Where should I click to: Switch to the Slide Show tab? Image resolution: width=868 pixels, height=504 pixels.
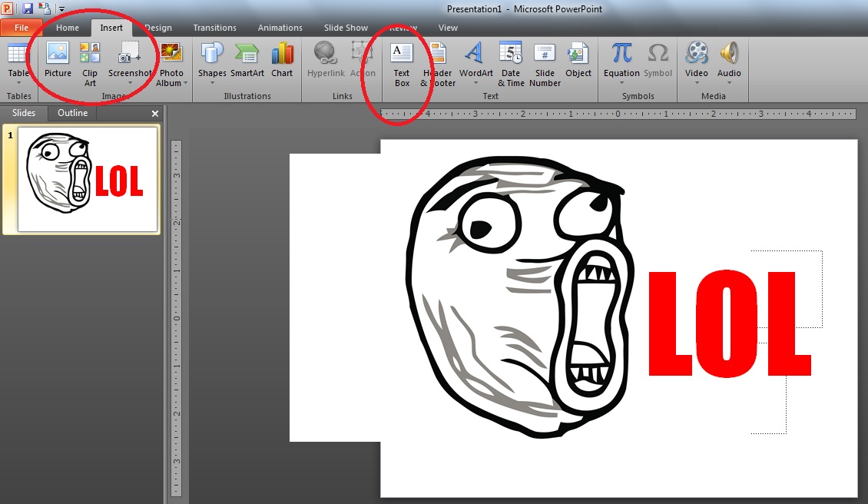coord(346,28)
